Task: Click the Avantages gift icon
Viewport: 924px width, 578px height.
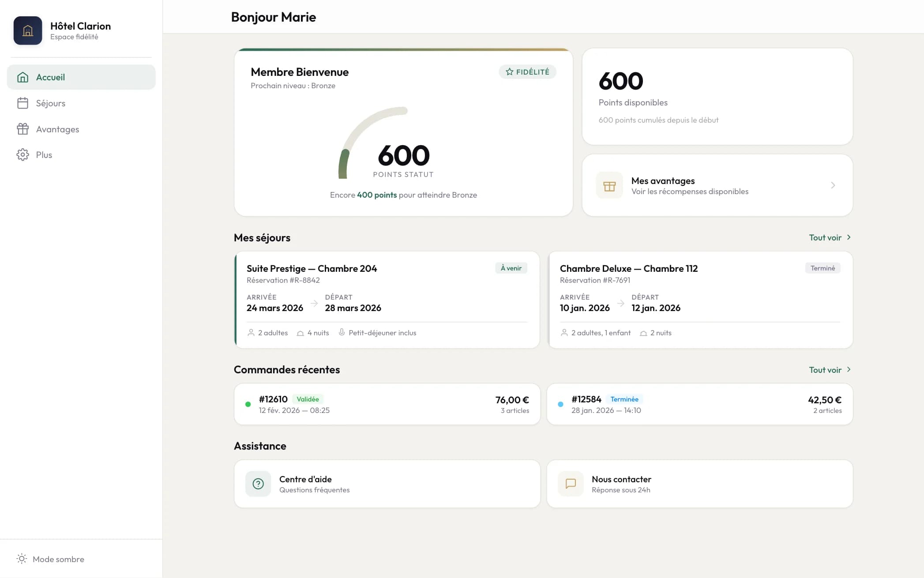Action: tap(23, 129)
